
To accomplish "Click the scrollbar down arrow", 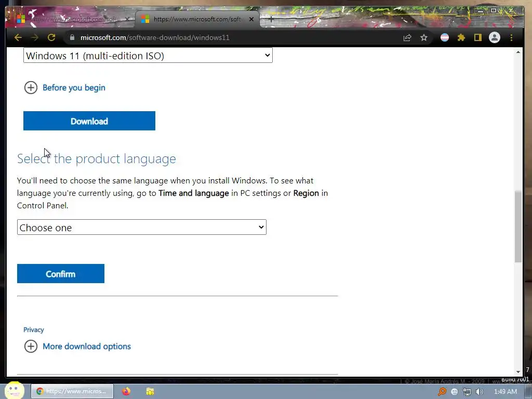I will pos(518,372).
